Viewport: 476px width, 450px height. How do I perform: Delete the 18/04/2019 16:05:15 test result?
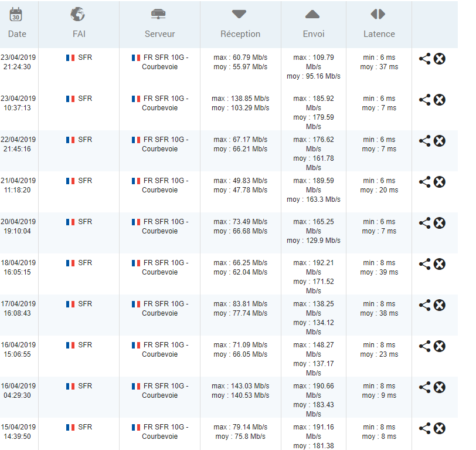coord(440,264)
